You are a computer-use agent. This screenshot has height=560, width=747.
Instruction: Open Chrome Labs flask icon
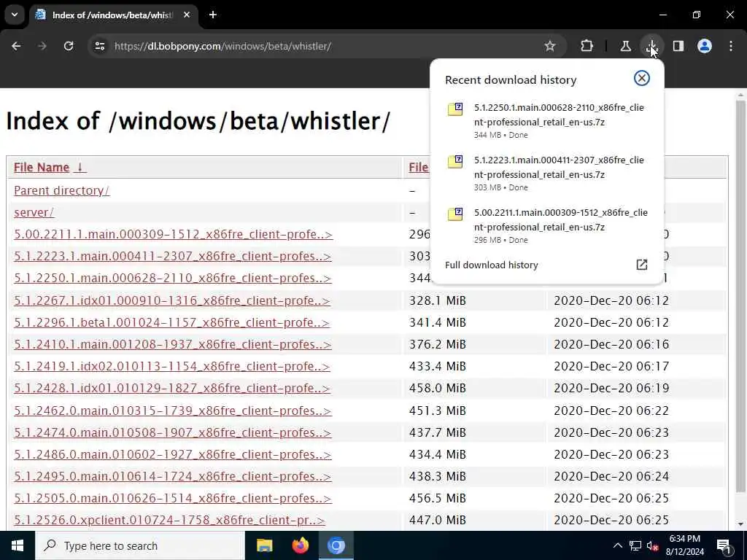point(625,46)
